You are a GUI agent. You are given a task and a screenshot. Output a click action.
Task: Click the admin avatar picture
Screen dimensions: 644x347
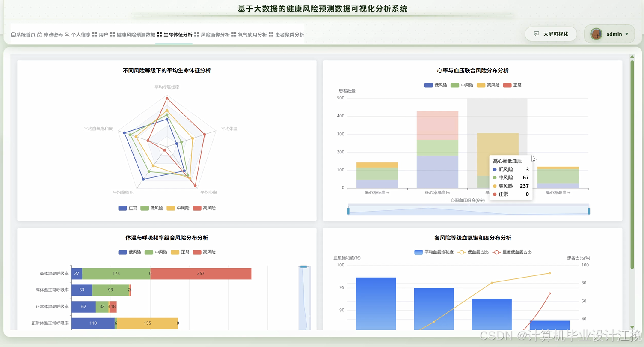[597, 34]
